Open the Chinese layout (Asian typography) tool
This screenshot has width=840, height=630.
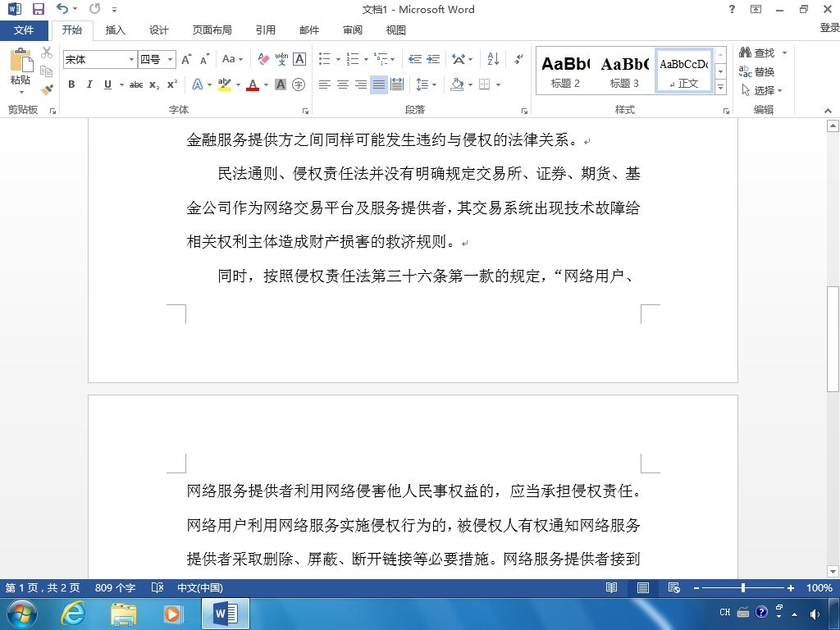(x=459, y=59)
